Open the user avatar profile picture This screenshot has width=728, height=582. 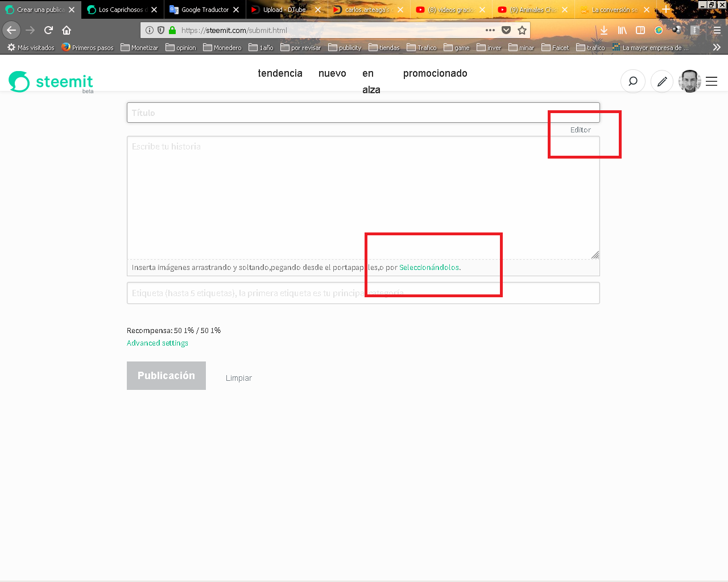point(690,81)
